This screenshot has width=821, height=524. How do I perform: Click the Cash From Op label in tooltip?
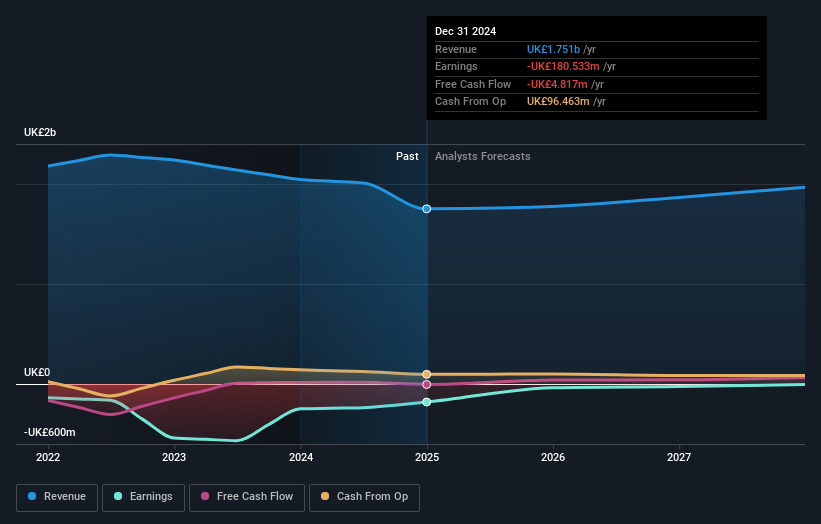click(x=470, y=102)
